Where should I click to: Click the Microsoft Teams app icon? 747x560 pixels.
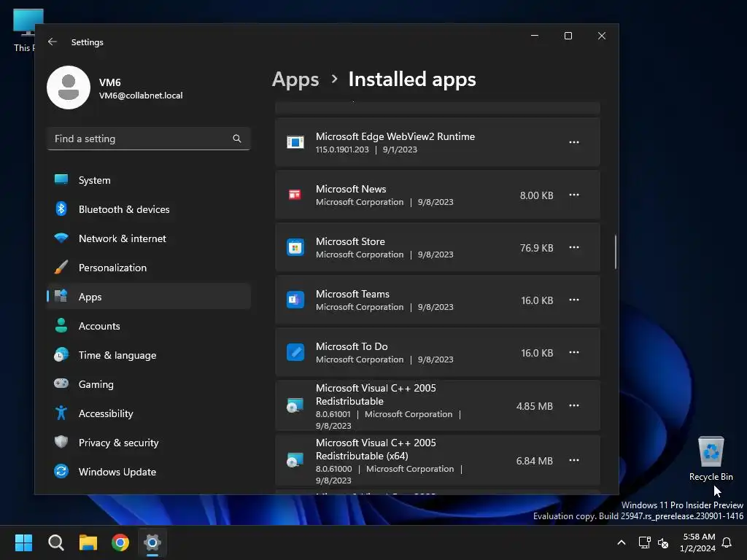pos(295,300)
